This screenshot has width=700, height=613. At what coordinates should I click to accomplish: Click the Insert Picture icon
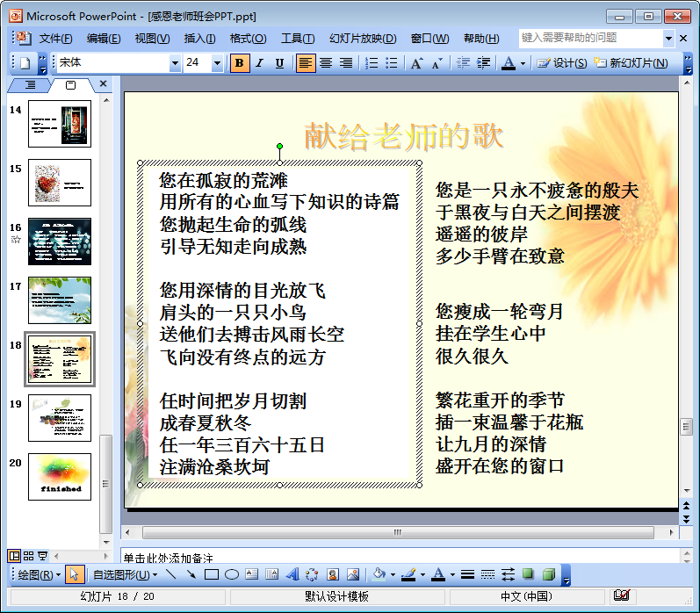coord(353,575)
